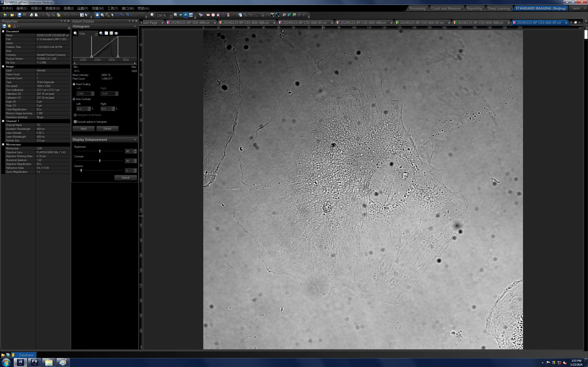Open the 136 % zoom level dropdown
The image size is (588, 367).
tap(171, 15)
